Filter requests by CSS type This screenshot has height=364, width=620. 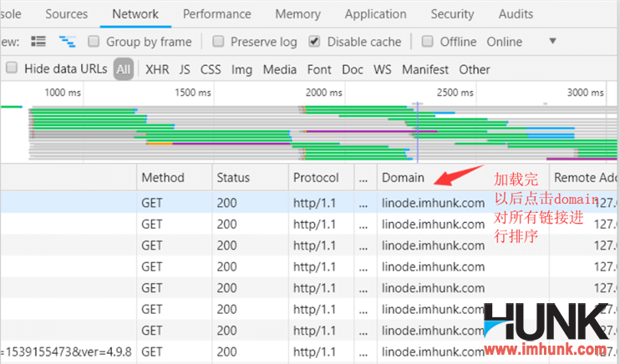tap(211, 69)
